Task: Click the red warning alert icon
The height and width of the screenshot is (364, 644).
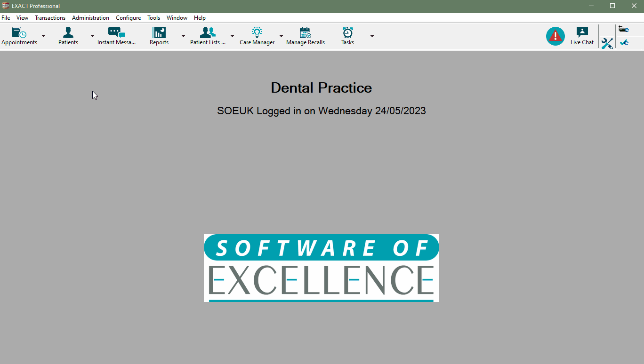Action: coord(555,36)
